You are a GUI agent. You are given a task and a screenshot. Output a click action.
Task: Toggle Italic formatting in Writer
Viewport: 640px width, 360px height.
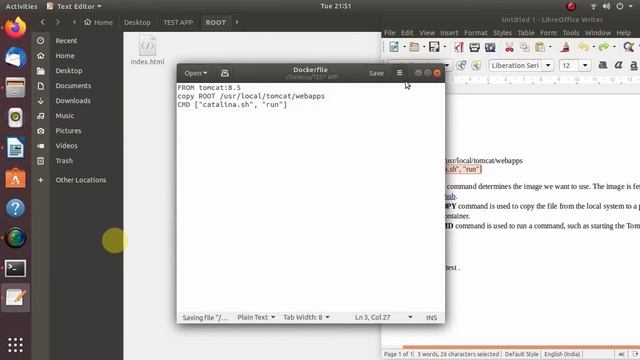coord(618,65)
